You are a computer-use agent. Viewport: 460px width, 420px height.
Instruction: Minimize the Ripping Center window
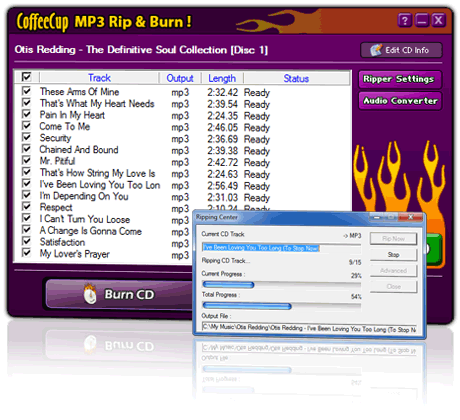376,217
